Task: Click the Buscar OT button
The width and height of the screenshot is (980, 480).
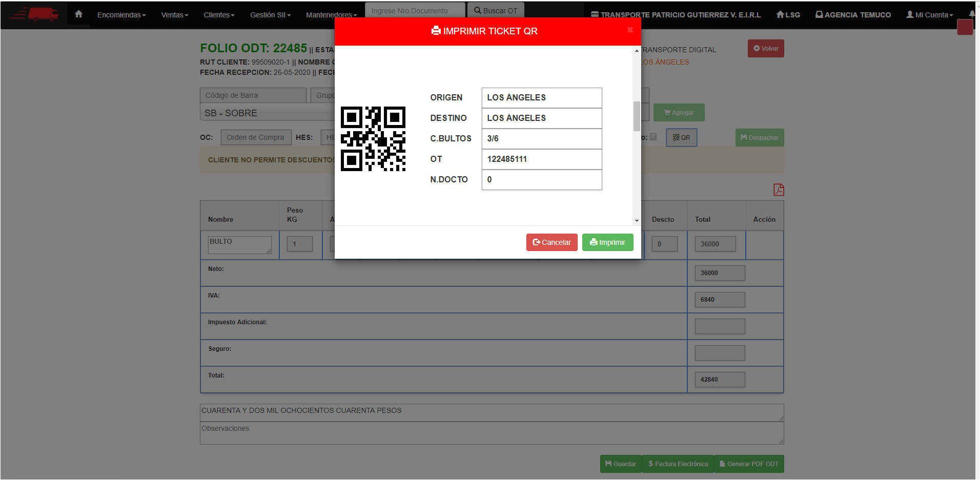Action: (x=496, y=10)
